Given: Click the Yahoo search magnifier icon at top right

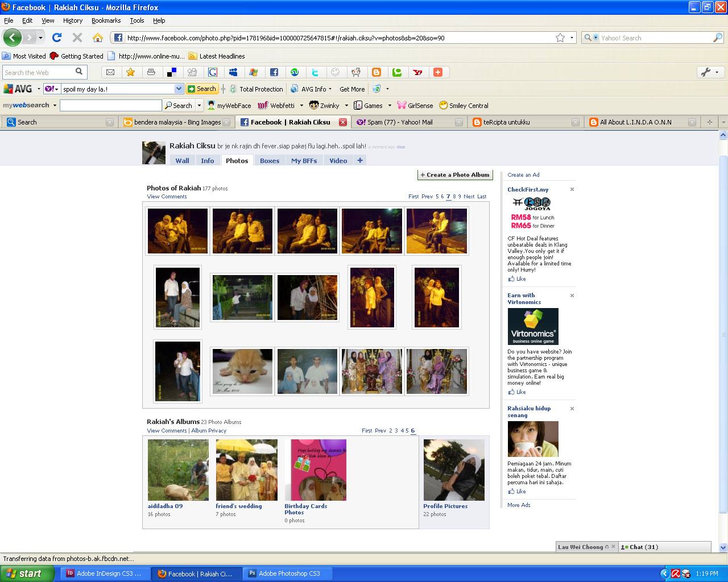Looking at the screenshot, I should click(718, 38).
